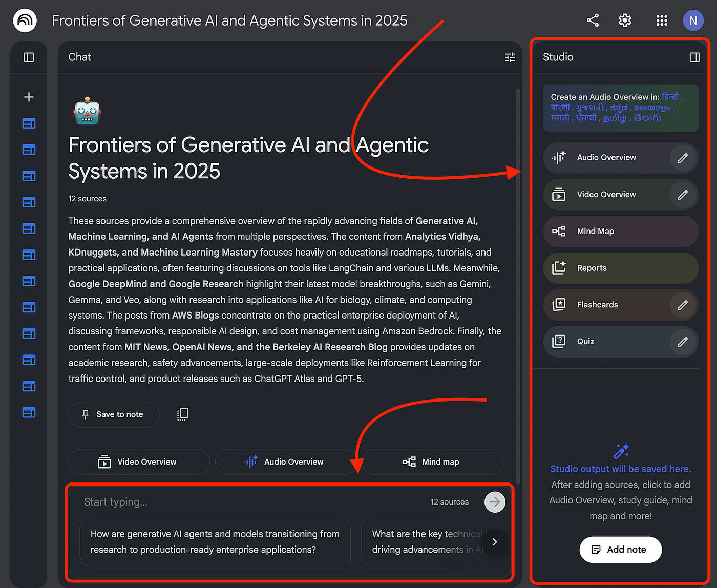Click the Add note button

pos(620,550)
